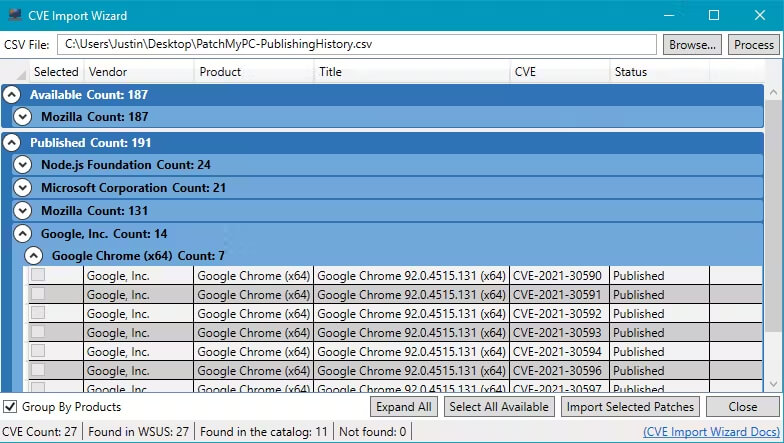
Task: Expand Microsoft Corporation group chevron
Action: pyautogui.click(x=22, y=188)
